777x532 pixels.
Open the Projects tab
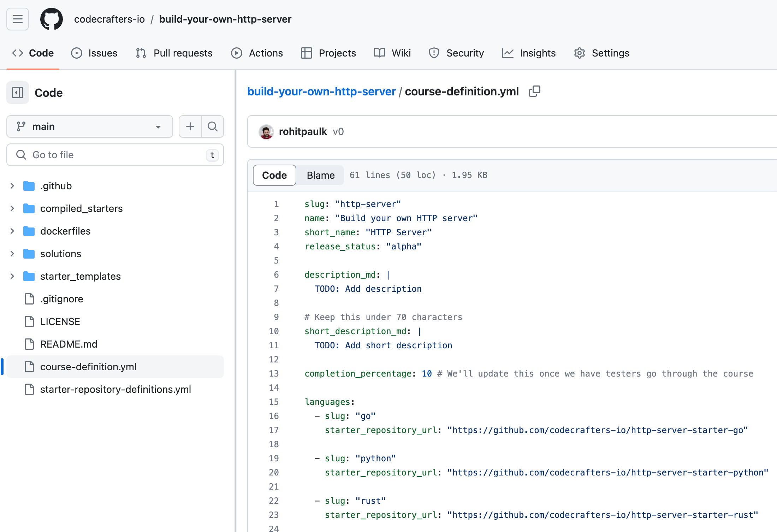point(328,53)
